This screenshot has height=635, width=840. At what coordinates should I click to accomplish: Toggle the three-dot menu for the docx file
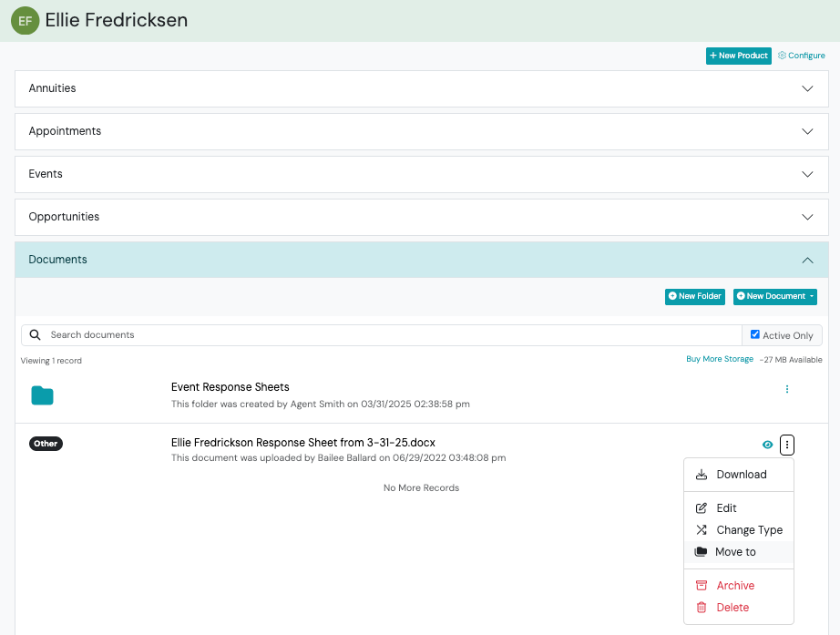(x=787, y=445)
